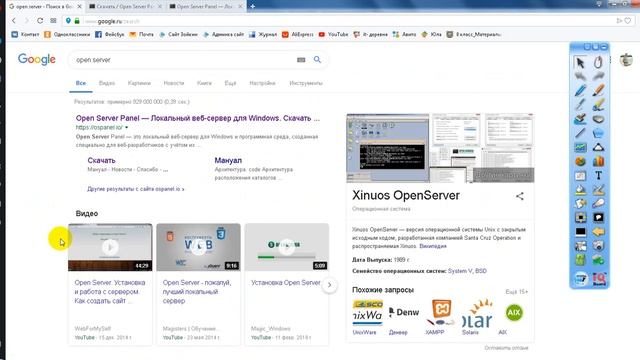Click the heart bookmark icon in address bar

[628, 20]
